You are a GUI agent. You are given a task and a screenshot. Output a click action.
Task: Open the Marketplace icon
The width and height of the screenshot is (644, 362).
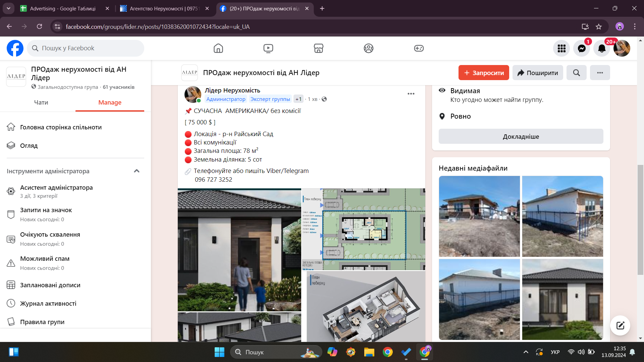click(x=318, y=48)
